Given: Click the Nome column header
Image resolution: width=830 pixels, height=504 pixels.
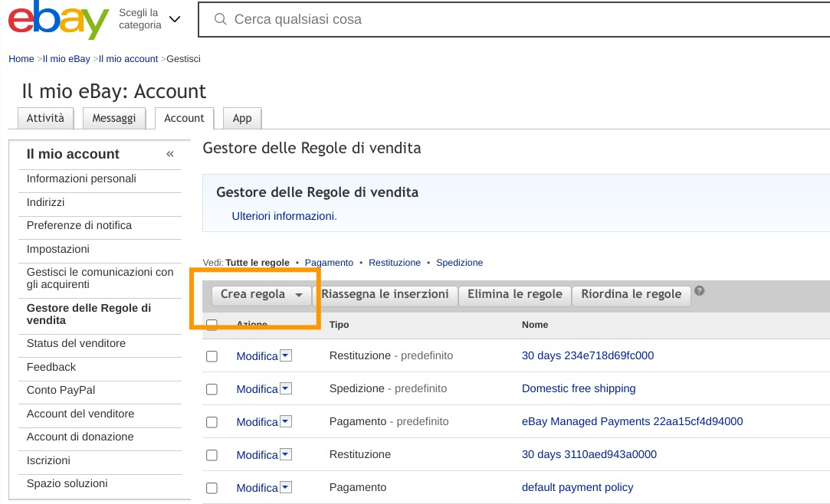Looking at the screenshot, I should click(535, 325).
